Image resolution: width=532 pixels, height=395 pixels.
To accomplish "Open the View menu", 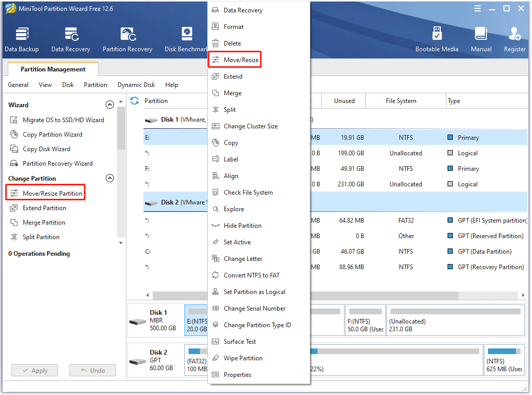I will [x=45, y=85].
